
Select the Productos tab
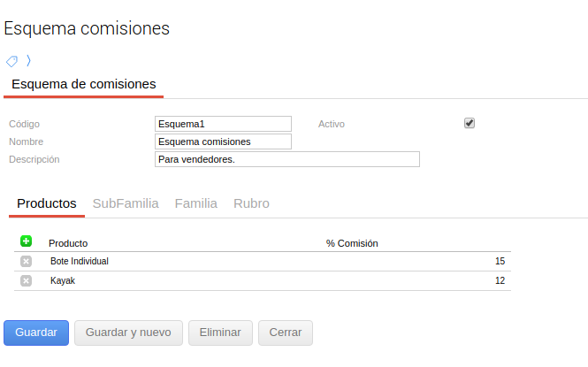click(47, 203)
